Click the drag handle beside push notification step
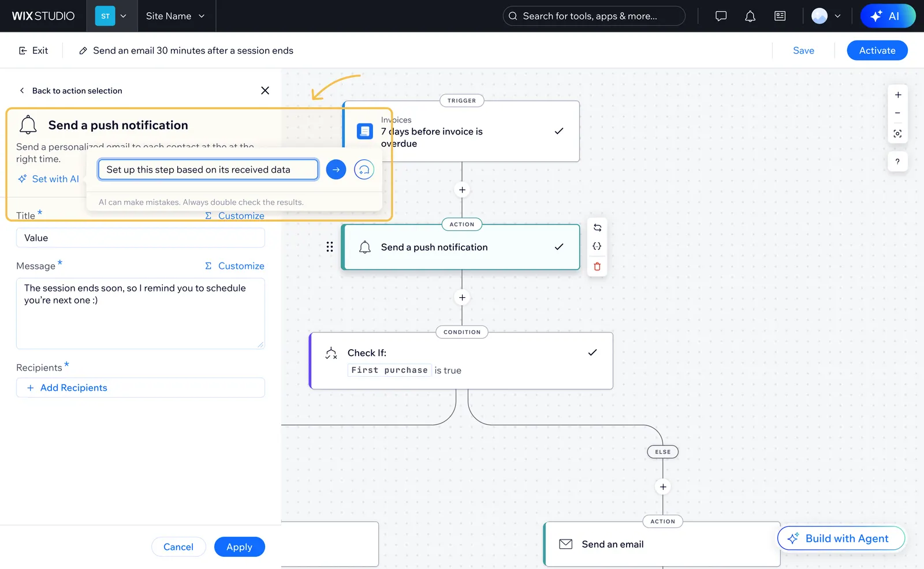 [330, 247]
